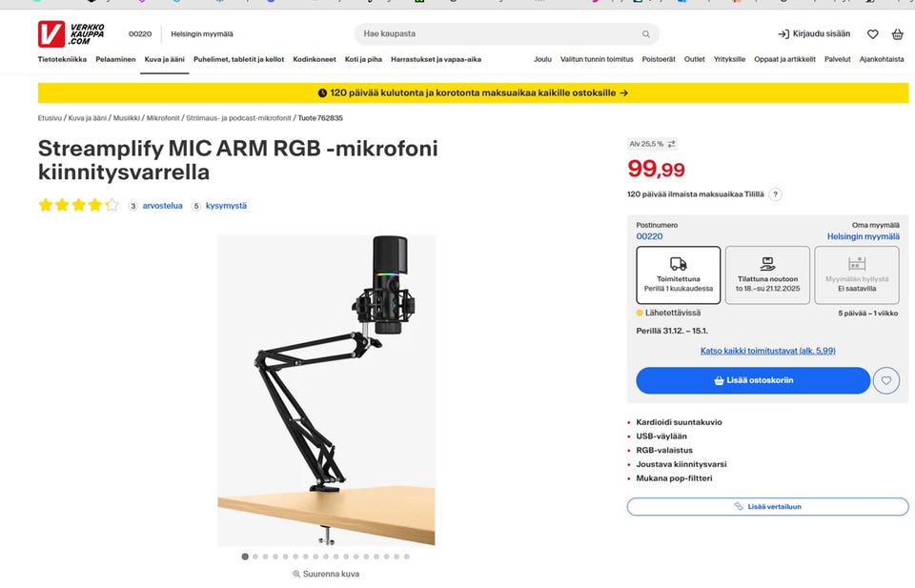
Task: Click the payment time help question mark
Action: (x=775, y=194)
